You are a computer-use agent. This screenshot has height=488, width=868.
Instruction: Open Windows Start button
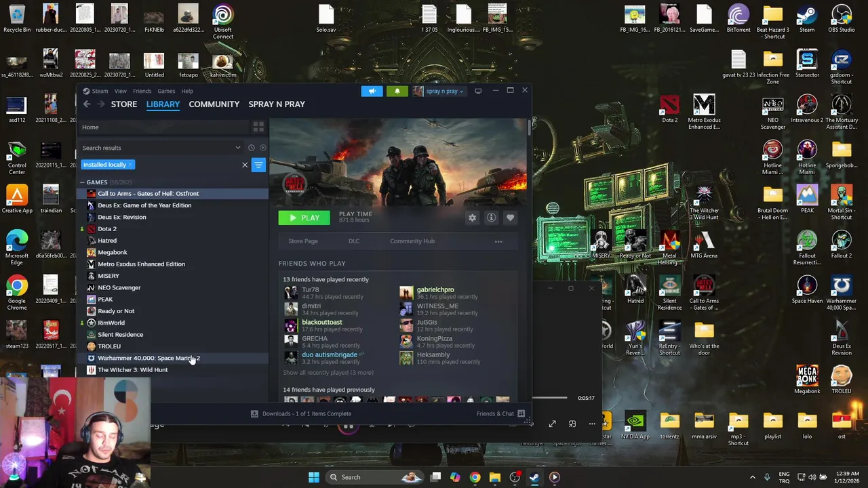click(314, 477)
